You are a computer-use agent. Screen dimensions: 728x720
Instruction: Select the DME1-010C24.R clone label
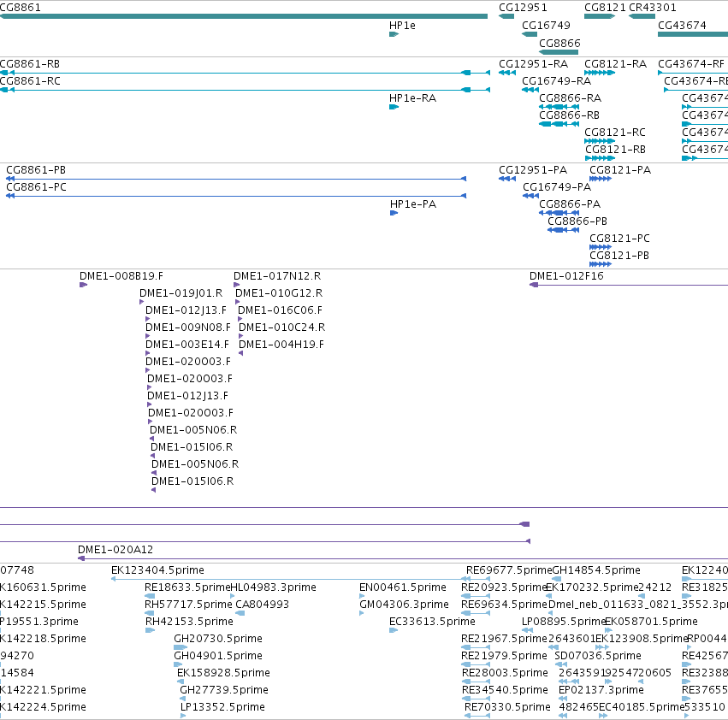(x=281, y=328)
